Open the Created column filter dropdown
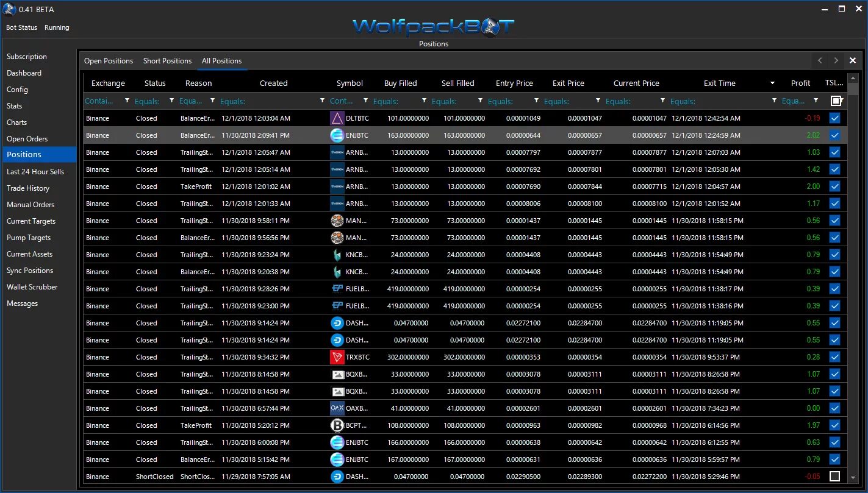 click(322, 101)
